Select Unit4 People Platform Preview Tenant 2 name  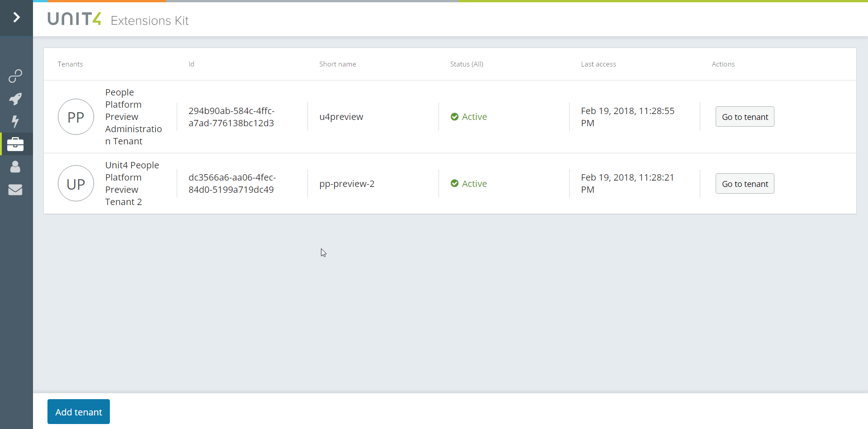click(x=132, y=183)
